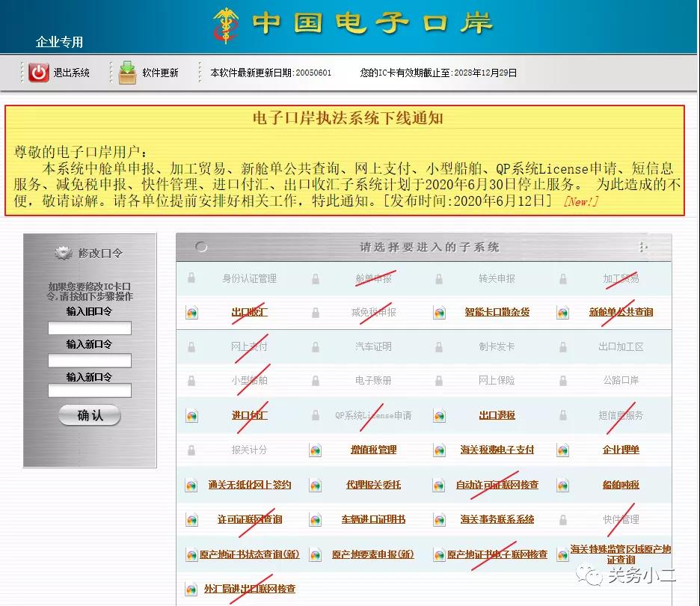700x606 pixels.
Task: Click the 电子口岸执法系统下线通知 heading
Action: pos(348,118)
